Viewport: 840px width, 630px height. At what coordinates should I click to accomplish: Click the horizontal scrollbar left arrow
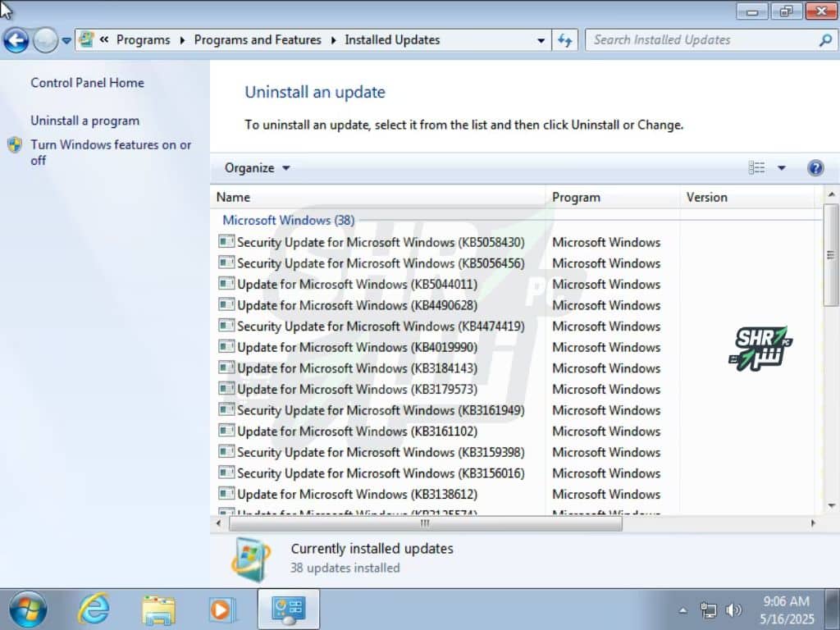point(218,523)
